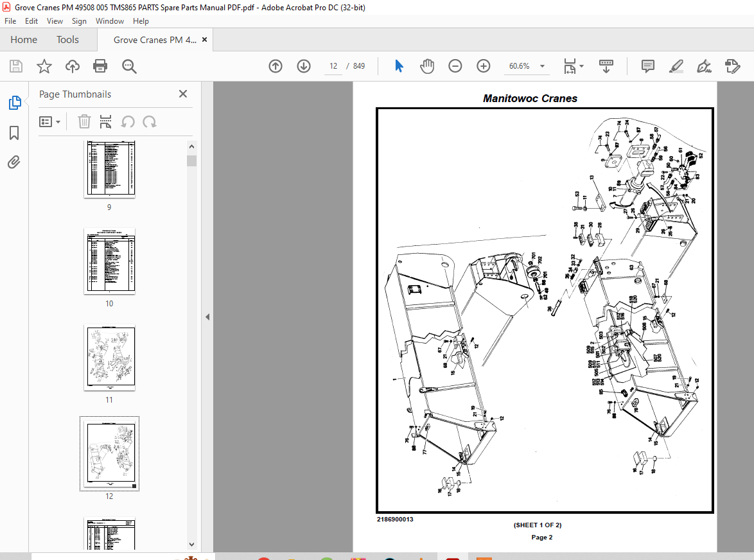Image resolution: width=754 pixels, height=560 pixels.
Task: Close the Grove Cranes document tab
Action: click(204, 39)
